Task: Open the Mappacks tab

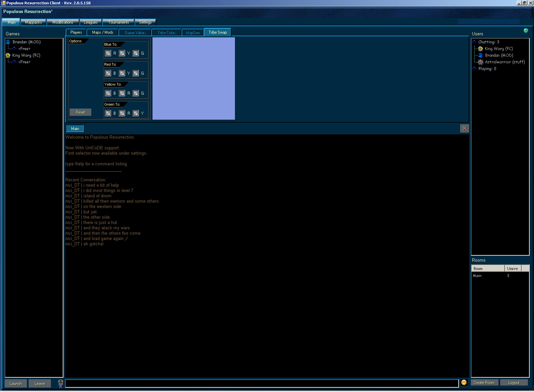Action: [x=33, y=22]
